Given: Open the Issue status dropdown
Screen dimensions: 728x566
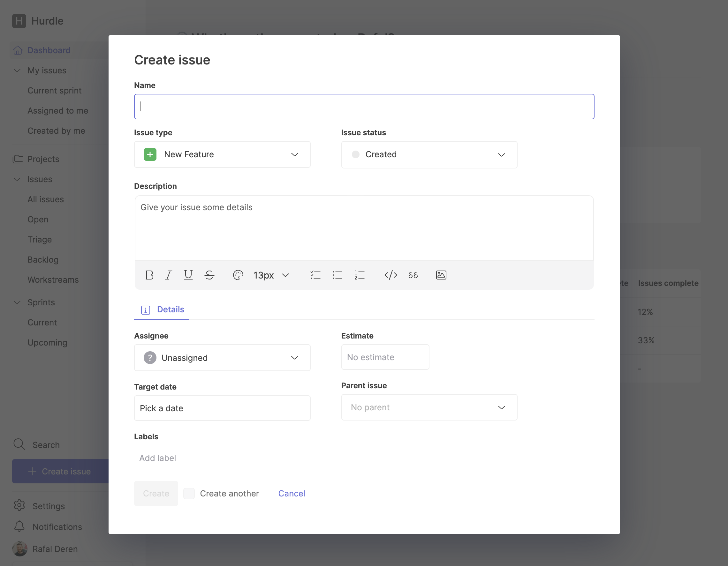Looking at the screenshot, I should click(429, 154).
